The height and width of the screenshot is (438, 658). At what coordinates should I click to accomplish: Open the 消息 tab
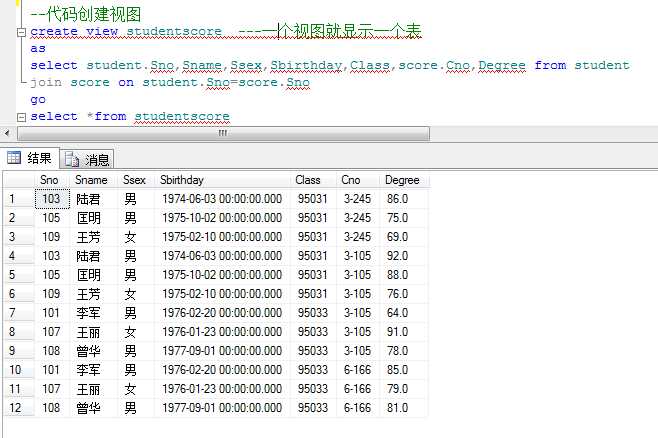[x=87, y=159]
